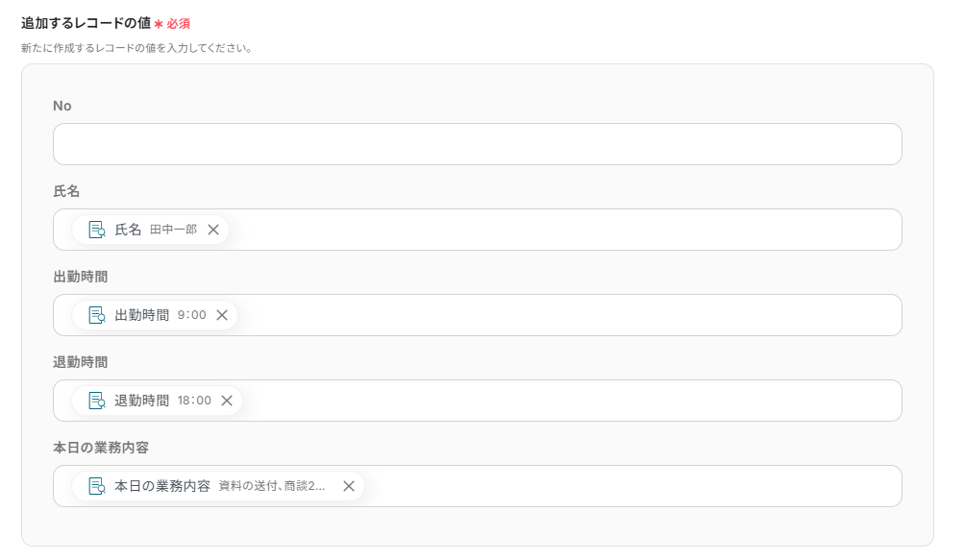Remove the 退勤時間 18:00 chip with X

[227, 401]
